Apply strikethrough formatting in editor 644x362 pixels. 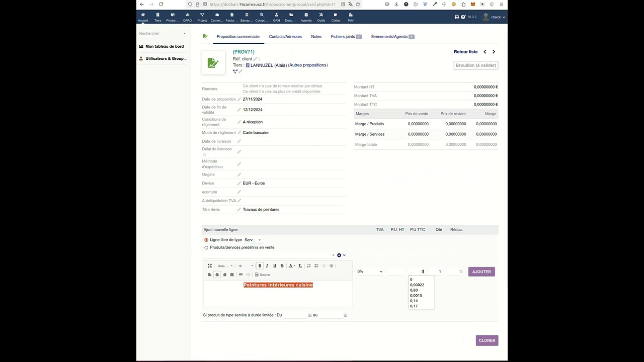point(282,266)
